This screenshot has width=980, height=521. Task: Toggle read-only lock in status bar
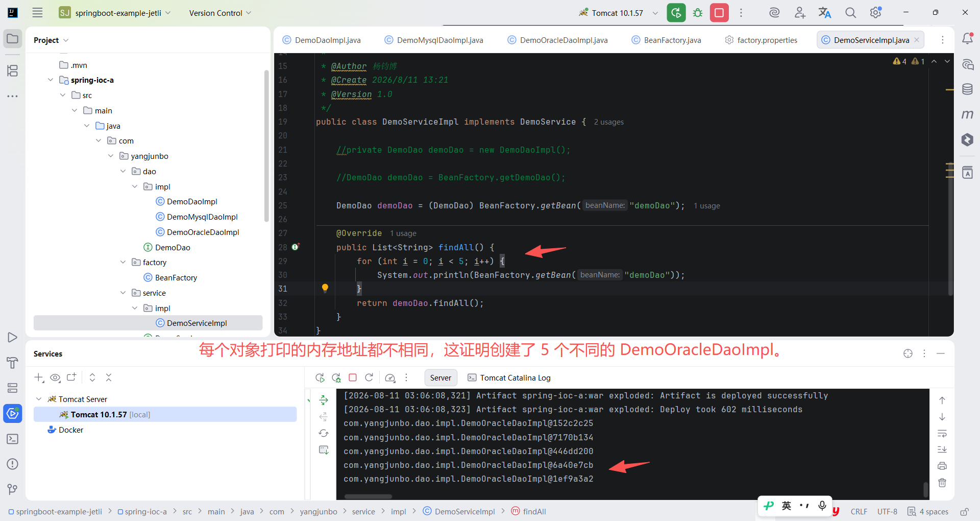click(965, 511)
